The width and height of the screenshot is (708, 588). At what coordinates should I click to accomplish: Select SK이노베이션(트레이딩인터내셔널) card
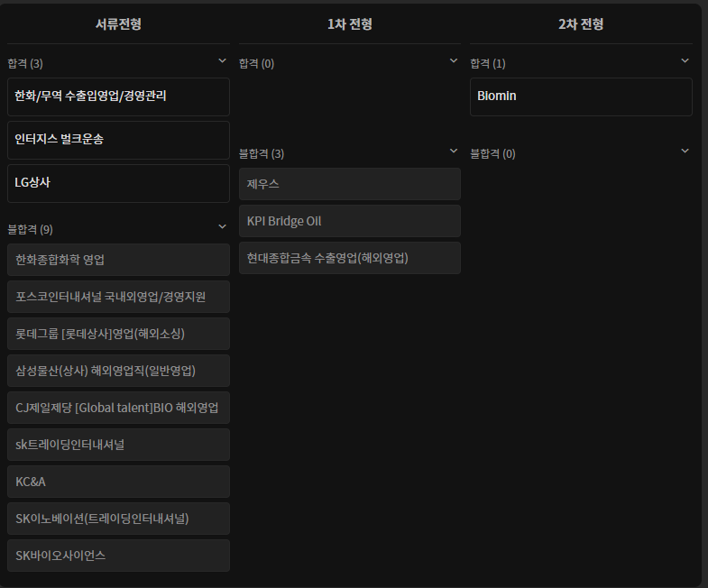tap(118, 519)
